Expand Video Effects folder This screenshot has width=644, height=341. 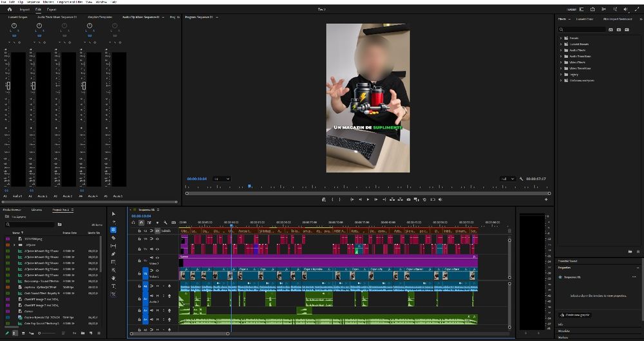pyautogui.click(x=561, y=62)
